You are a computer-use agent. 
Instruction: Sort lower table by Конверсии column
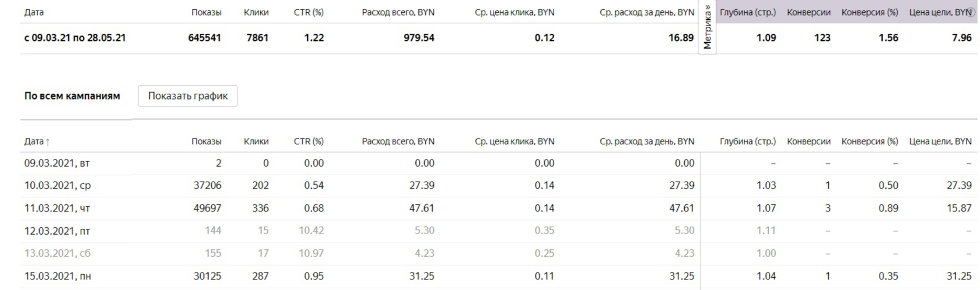click(808, 142)
